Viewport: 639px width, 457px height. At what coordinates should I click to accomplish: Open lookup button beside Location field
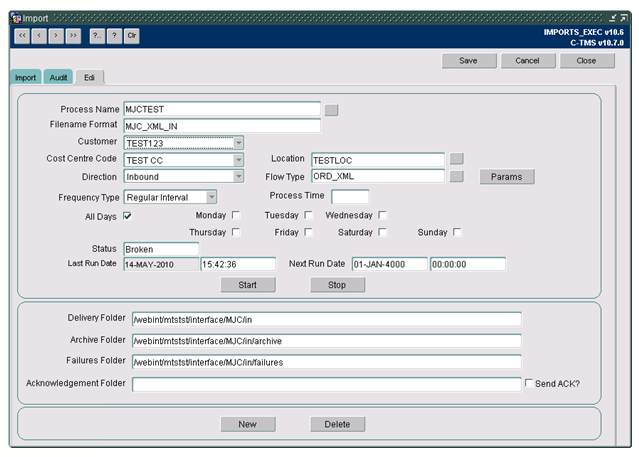(x=456, y=159)
